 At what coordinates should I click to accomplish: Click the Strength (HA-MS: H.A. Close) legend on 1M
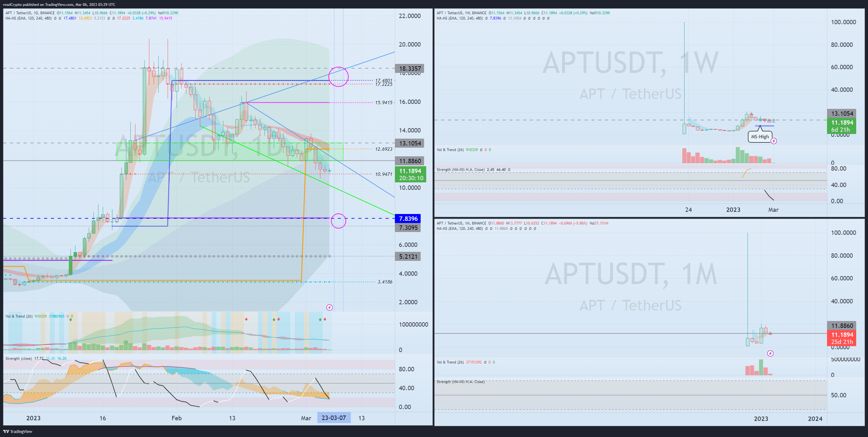click(x=461, y=382)
